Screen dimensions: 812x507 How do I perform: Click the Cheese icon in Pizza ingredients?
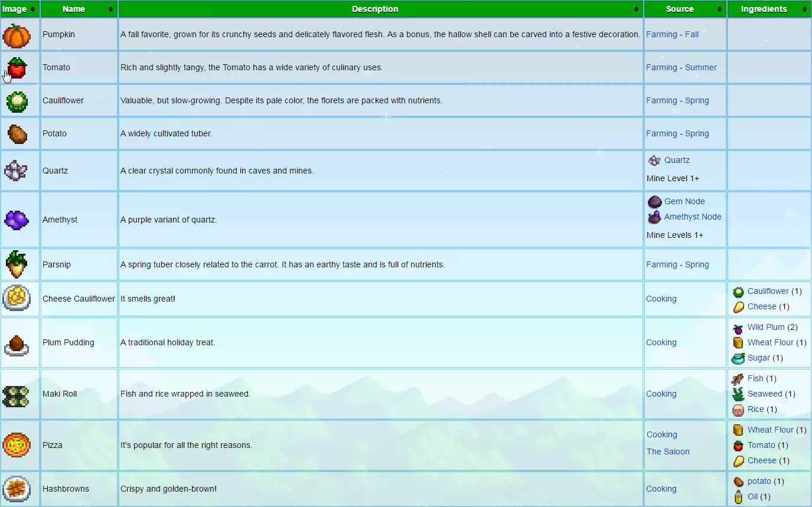[738, 461]
